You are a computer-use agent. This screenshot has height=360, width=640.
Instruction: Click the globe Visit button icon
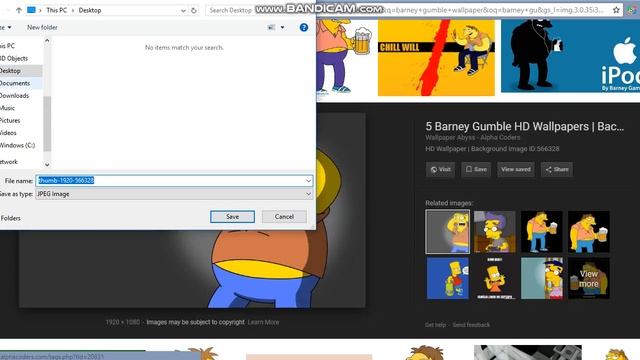tap(434, 169)
